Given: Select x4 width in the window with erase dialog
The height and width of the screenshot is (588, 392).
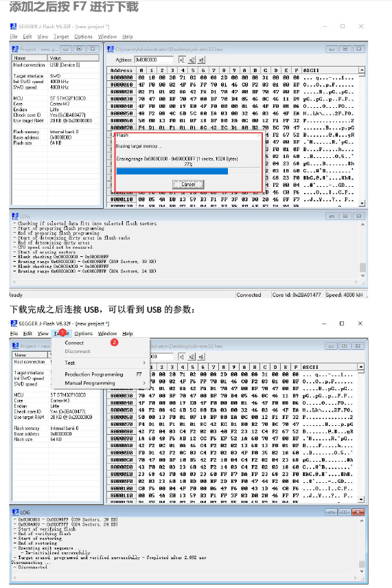Looking at the screenshot, I should coord(201,60).
